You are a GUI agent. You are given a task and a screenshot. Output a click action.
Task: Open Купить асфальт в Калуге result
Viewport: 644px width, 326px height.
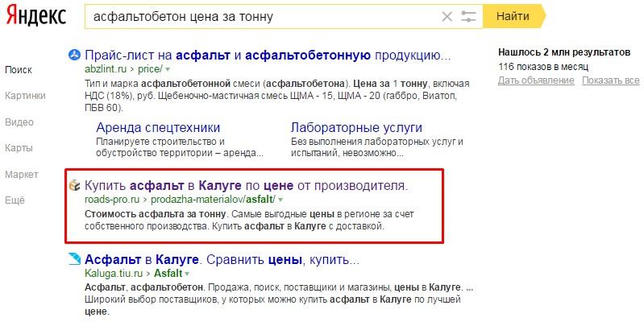point(247,185)
